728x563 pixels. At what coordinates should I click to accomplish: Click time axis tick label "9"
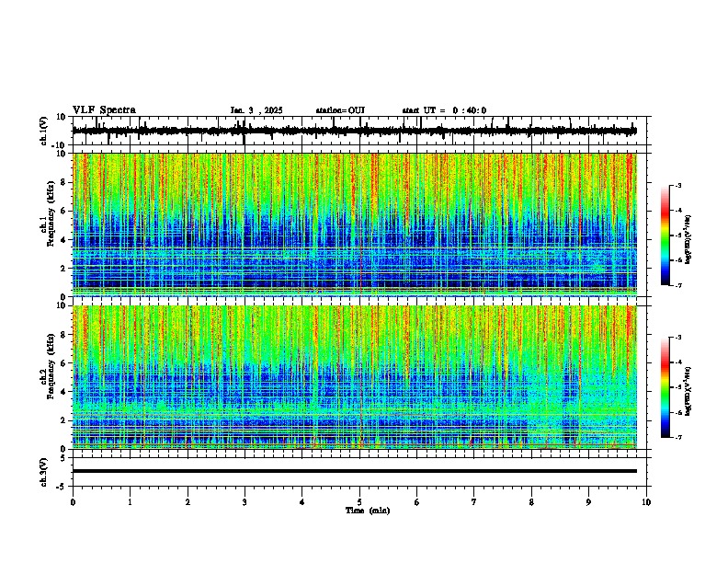coord(588,502)
